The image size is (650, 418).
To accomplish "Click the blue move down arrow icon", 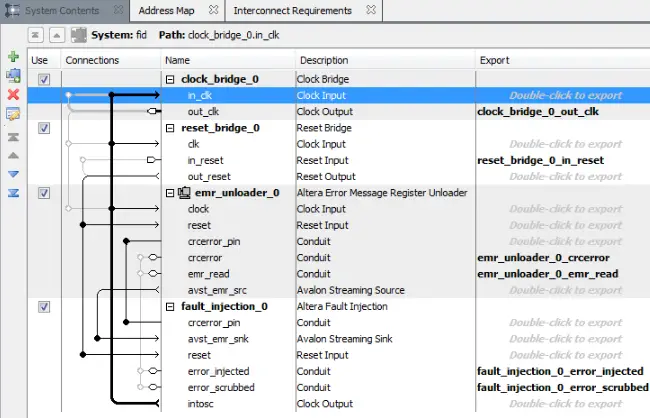I will [x=13, y=174].
